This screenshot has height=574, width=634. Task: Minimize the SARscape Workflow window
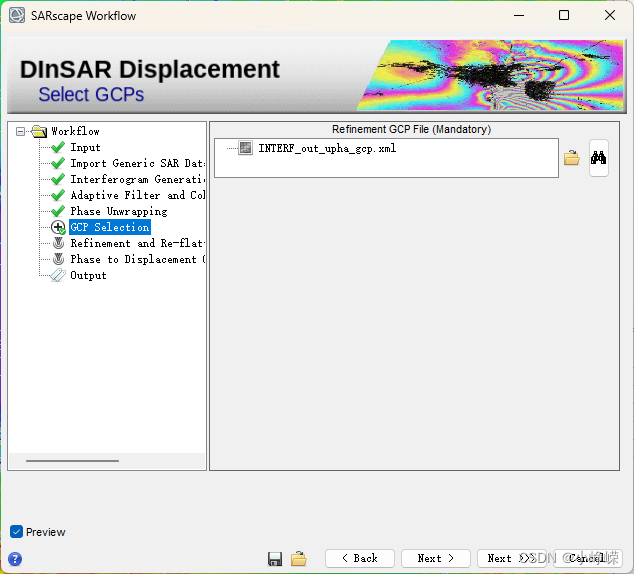519,15
